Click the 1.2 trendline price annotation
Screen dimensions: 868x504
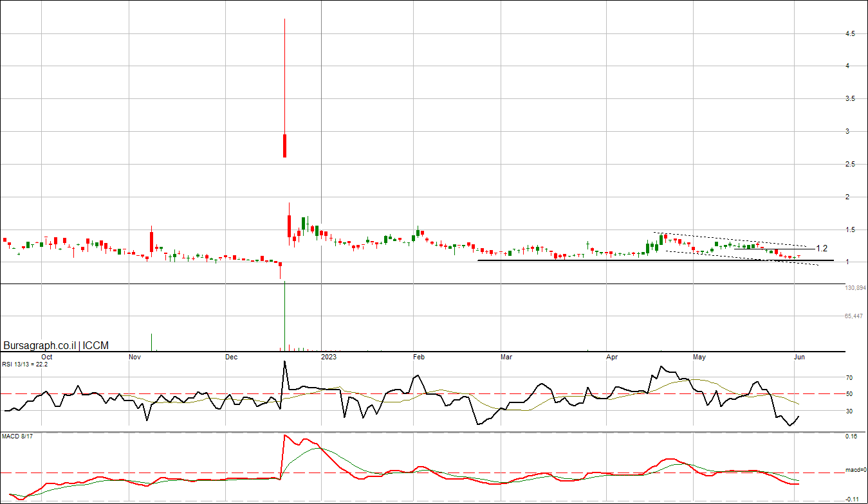pyautogui.click(x=822, y=248)
